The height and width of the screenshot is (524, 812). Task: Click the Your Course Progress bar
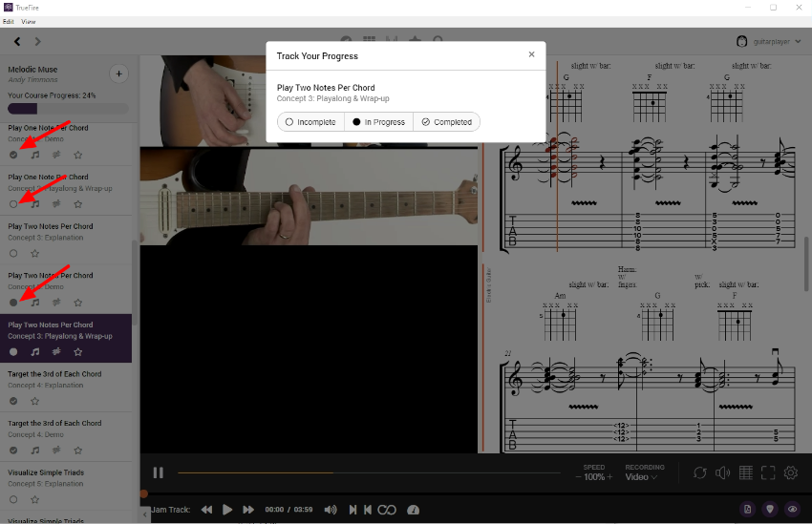point(68,109)
